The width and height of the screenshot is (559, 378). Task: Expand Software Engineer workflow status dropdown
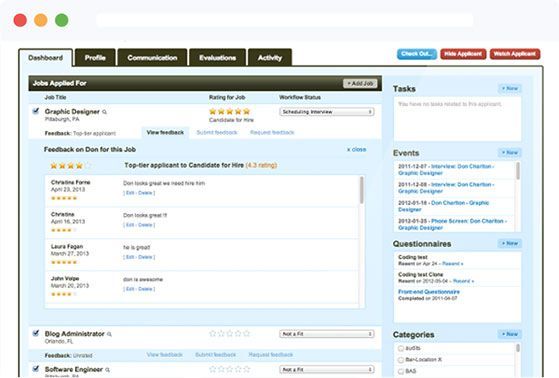(327, 370)
